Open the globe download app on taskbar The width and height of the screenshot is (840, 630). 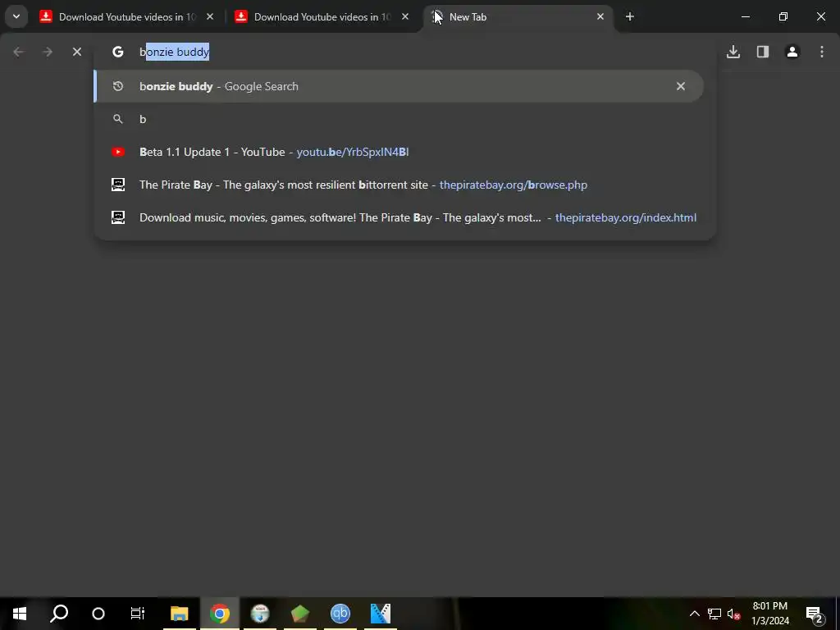pos(260,614)
